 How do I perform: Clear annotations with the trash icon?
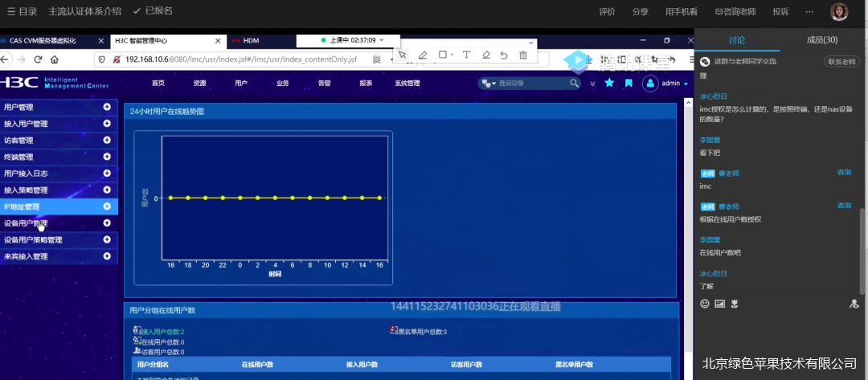(523, 55)
